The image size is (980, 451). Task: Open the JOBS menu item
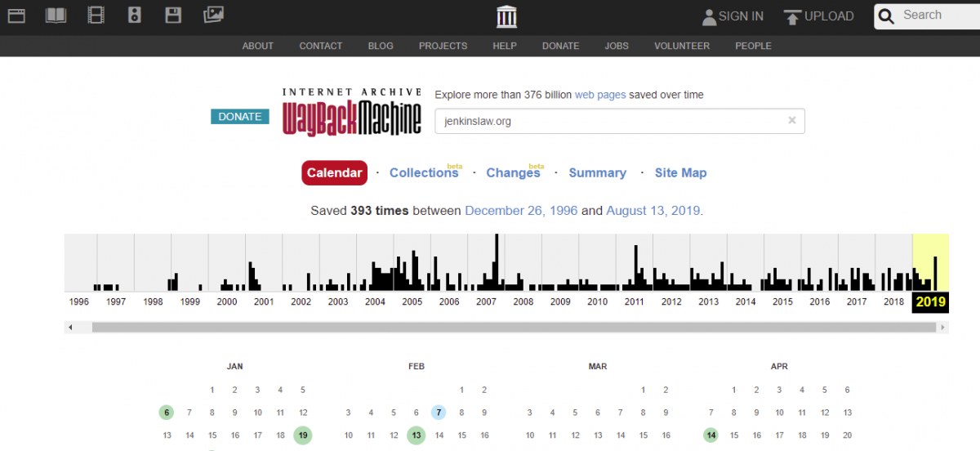tap(617, 46)
